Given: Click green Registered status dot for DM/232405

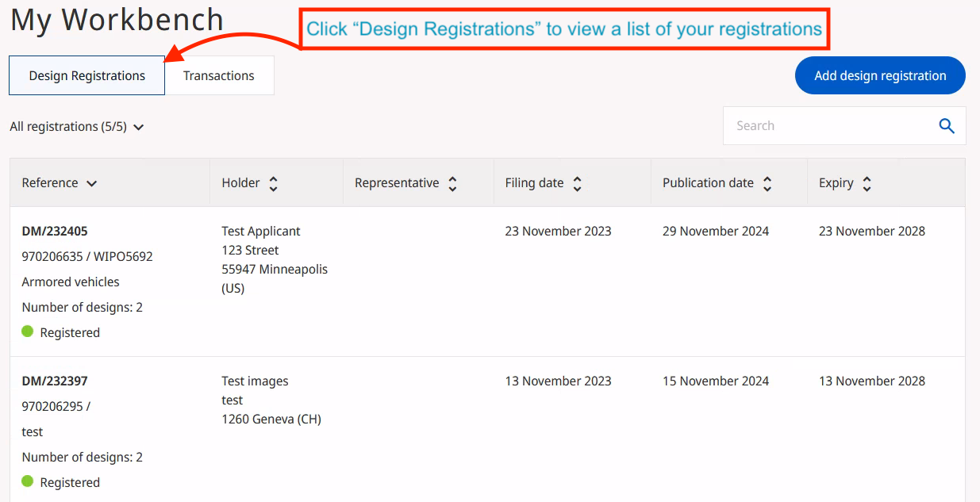Looking at the screenshot, I should point(28,332).
